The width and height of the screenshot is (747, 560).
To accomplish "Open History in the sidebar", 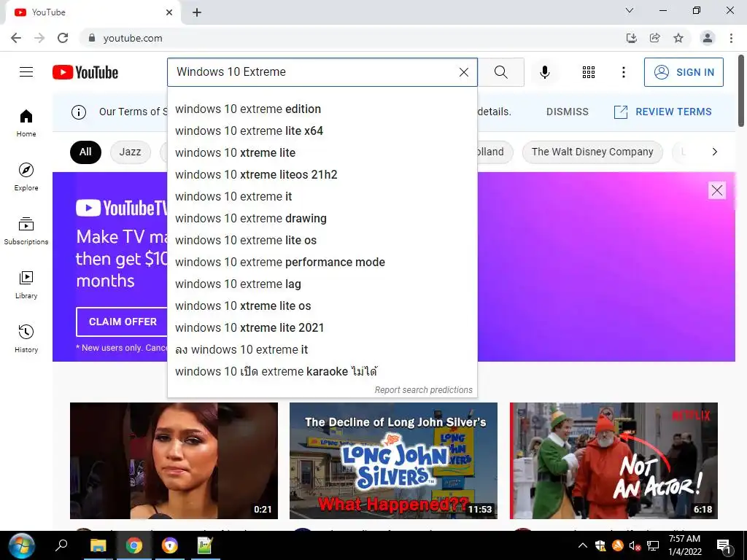I will coord(26,338).
